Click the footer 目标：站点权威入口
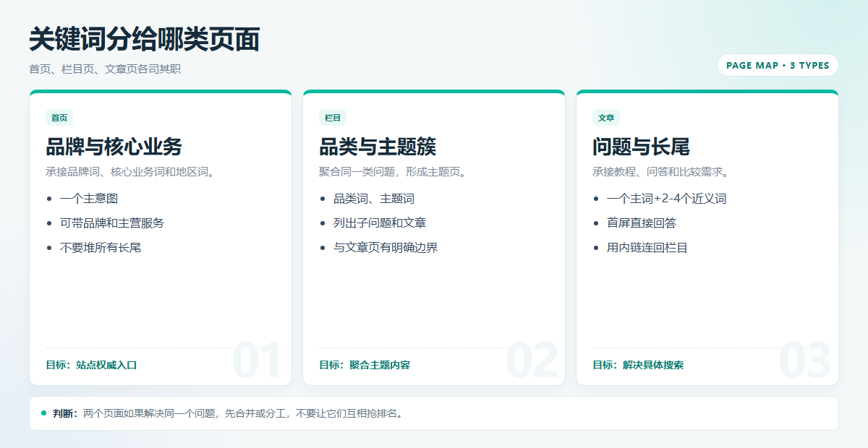Image resolution: width=868 pixels, height=448 pixels. 91,365
